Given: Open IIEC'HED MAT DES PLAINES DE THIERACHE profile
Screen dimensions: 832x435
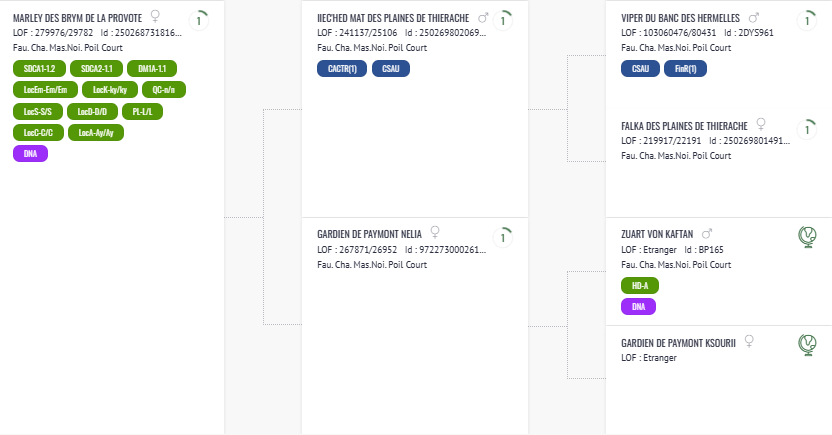Looking at the screenshot, I should point(393,18).
